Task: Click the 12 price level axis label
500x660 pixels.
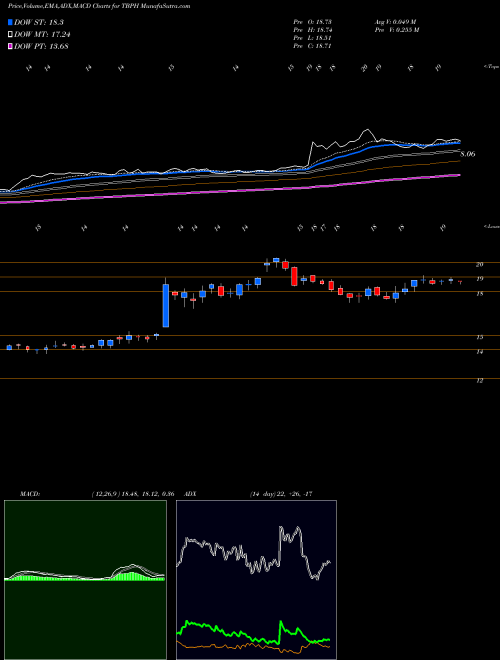Action: (x=479, y=381)
